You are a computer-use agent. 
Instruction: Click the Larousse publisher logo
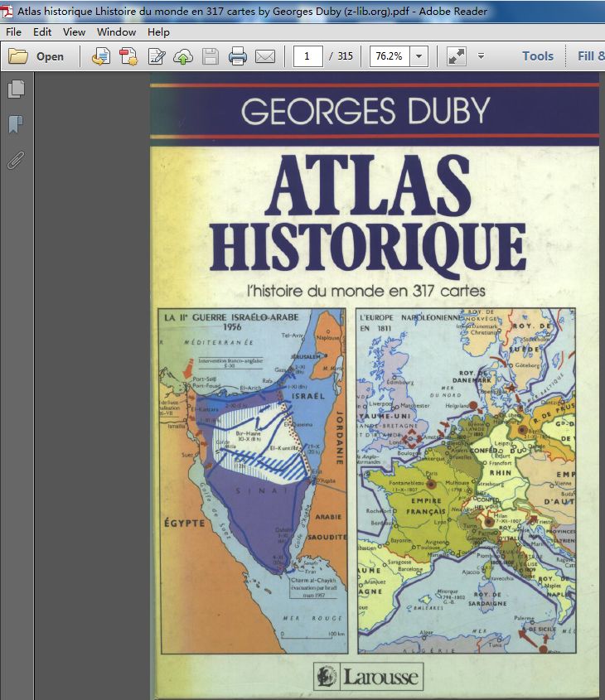point(368,677)
